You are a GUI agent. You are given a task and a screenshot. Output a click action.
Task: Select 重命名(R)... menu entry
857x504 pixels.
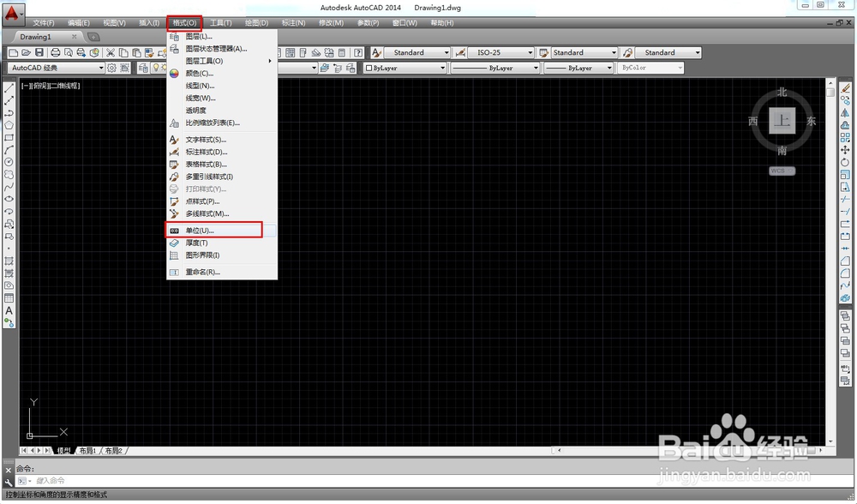(x=222, y=272)
